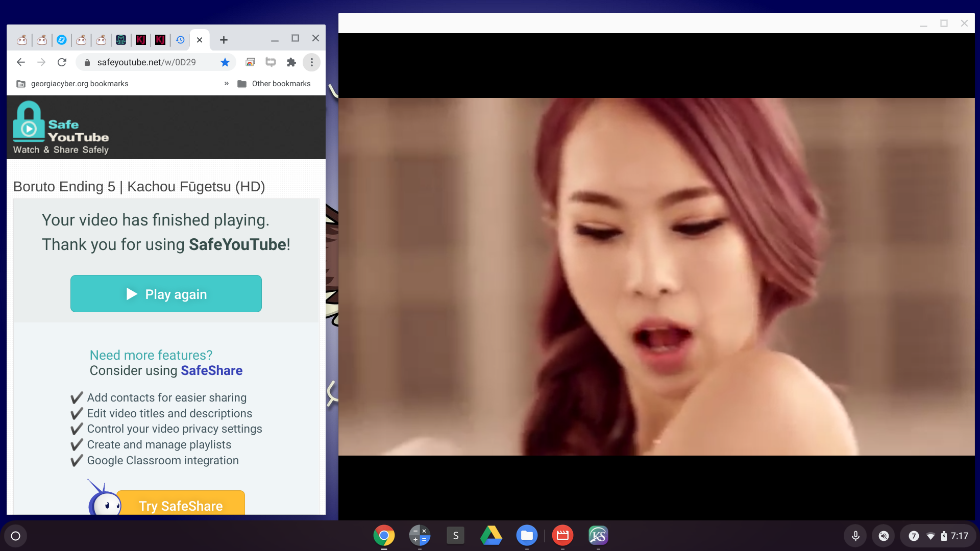Image resolution: width=980 pixels, height=551 pixels.
Task: Open Chrome three-dot menu
Action: click(x=312, y=62)
